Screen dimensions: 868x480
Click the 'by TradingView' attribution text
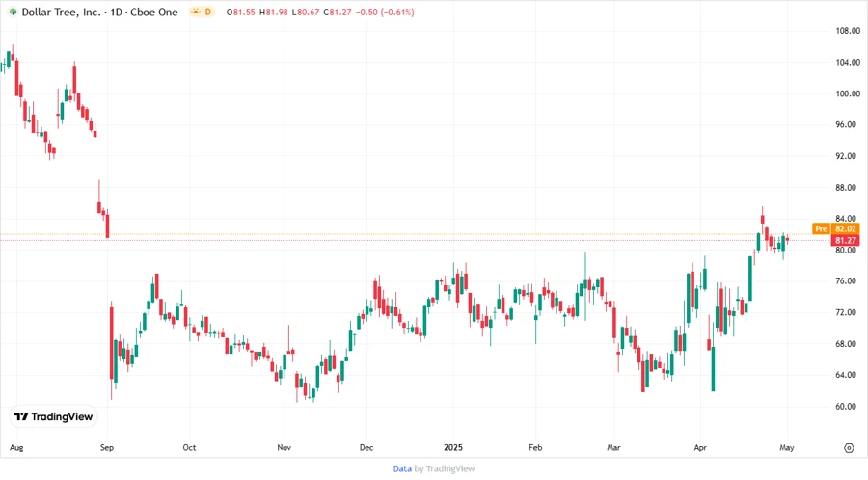445,469
